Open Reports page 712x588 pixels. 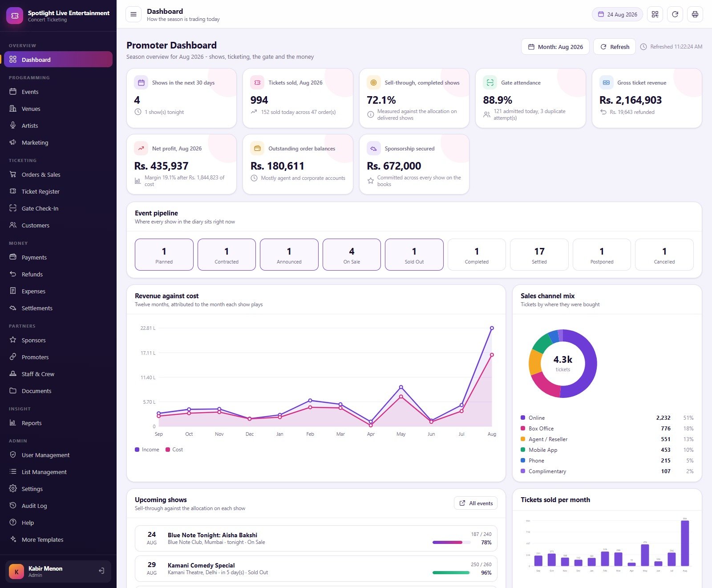(58, 423)
